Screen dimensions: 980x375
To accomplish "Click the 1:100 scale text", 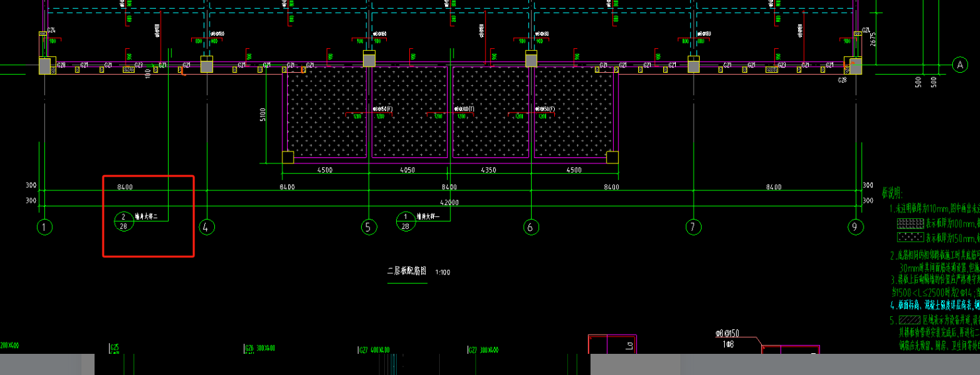I will [x=442, y=272].
